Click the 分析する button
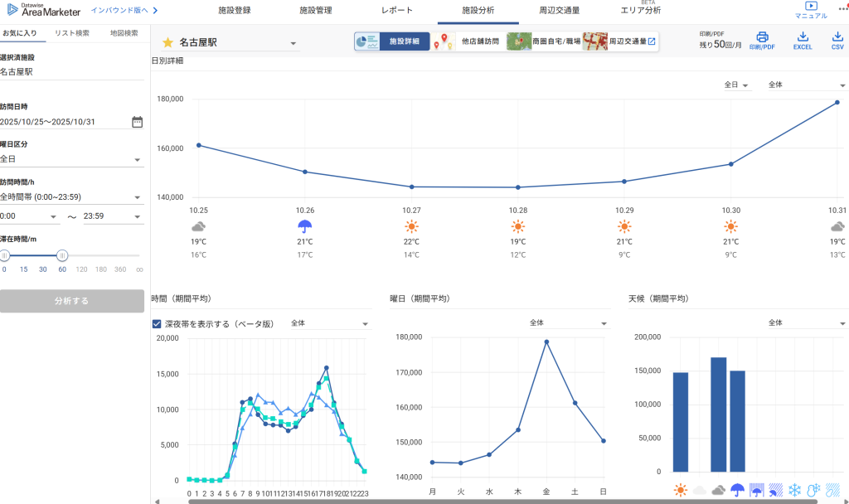849x504 pixels. (71, 301)
